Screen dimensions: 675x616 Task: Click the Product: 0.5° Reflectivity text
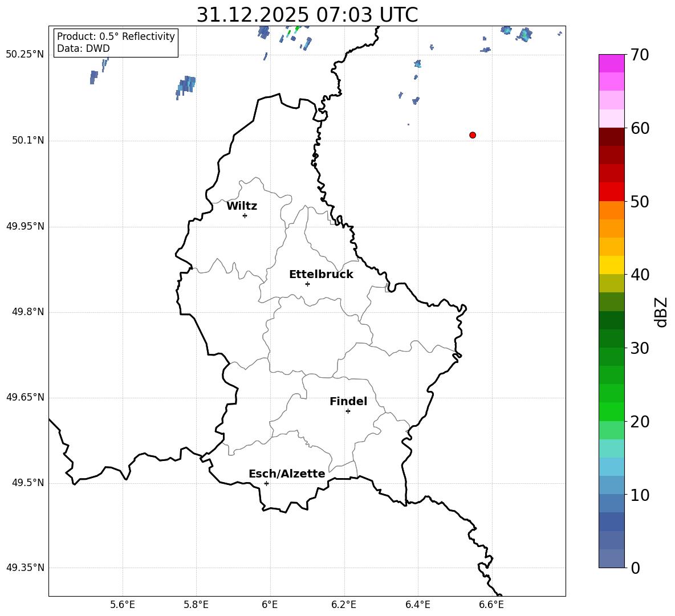116,36
